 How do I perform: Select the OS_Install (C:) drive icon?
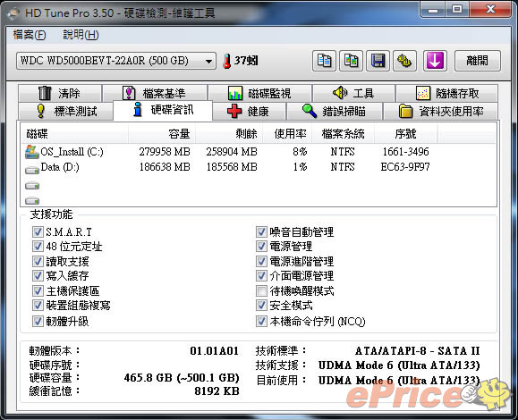pyautogui.click(x=31, y=152)
